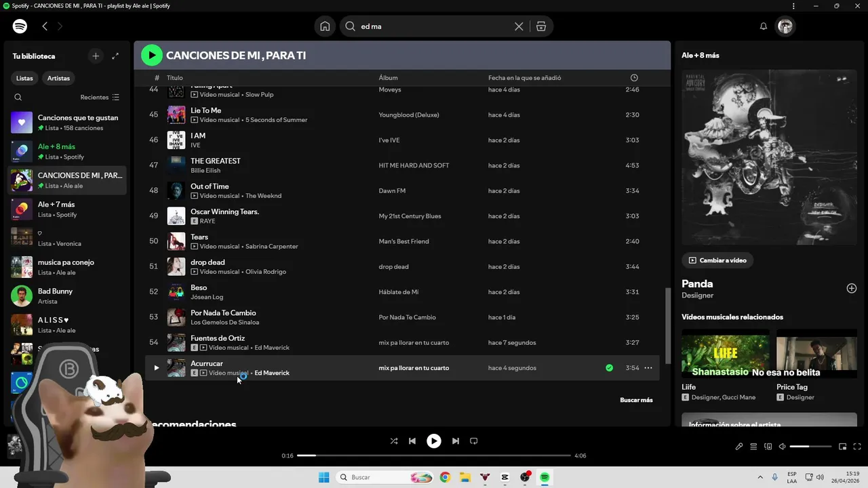
Task: Open the miniplayer icon
Action: (842, 447)
